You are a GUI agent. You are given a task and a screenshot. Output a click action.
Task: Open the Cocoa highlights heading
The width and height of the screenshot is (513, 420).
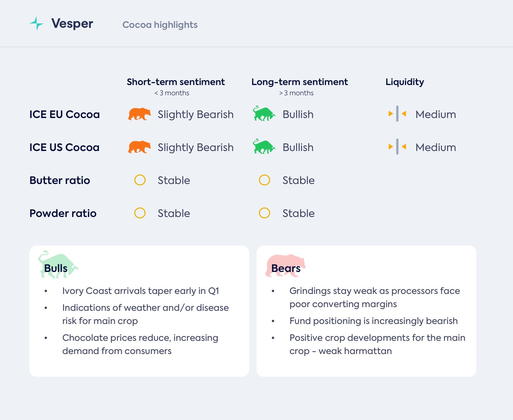click(160, 25)
